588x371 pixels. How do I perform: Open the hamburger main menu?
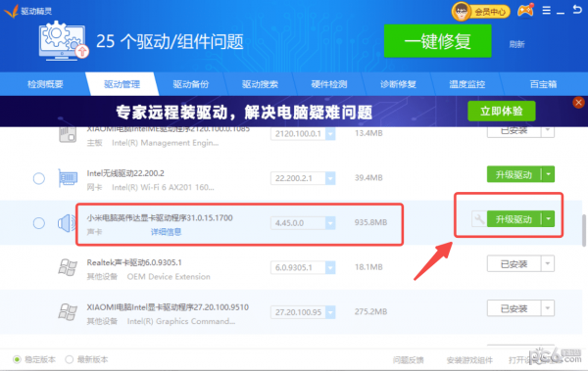[x=547, y=10]
